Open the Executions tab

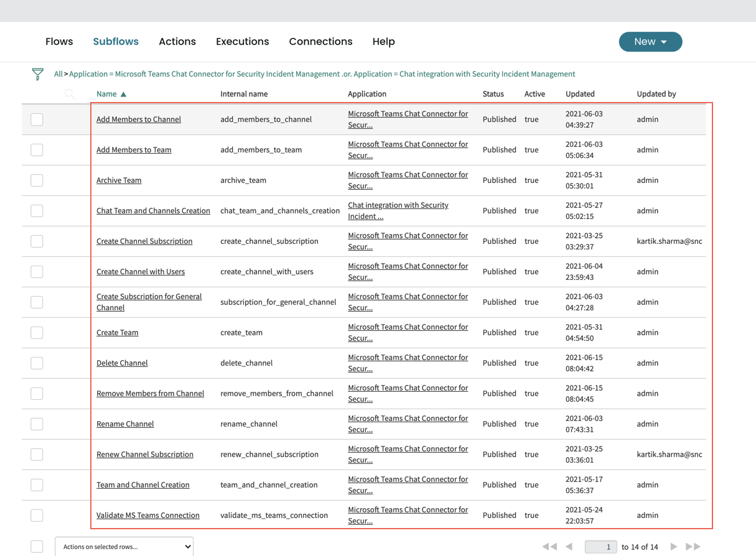tap(243, 42)
